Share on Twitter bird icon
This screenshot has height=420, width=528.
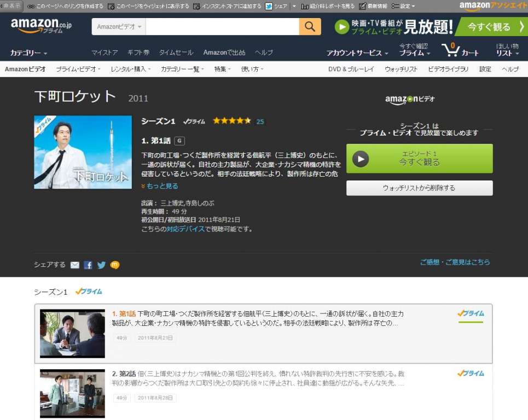[x=101, y=265]
